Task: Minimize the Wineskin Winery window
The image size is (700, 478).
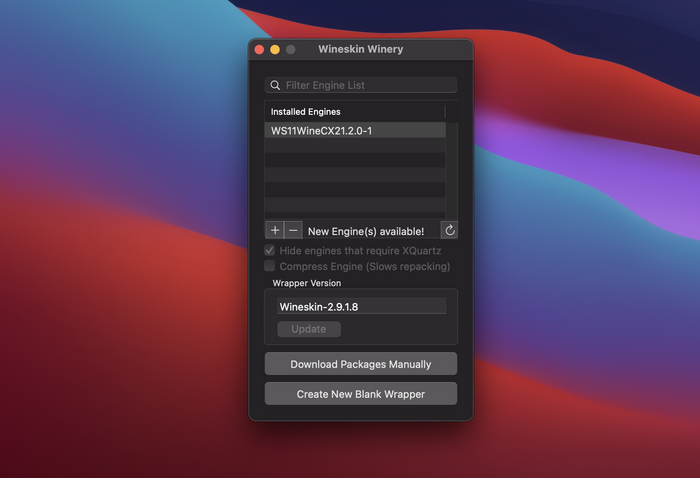Action: 275,50
